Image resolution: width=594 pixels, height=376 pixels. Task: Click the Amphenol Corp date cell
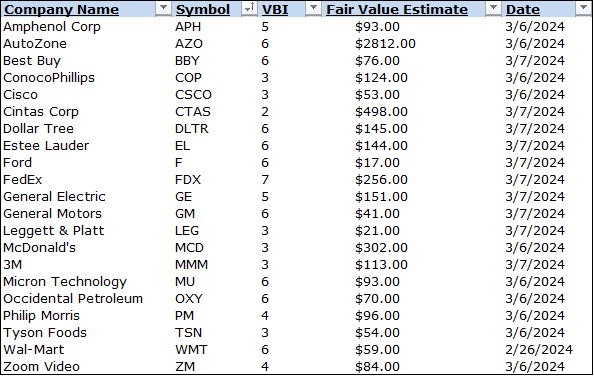(535, 27)
